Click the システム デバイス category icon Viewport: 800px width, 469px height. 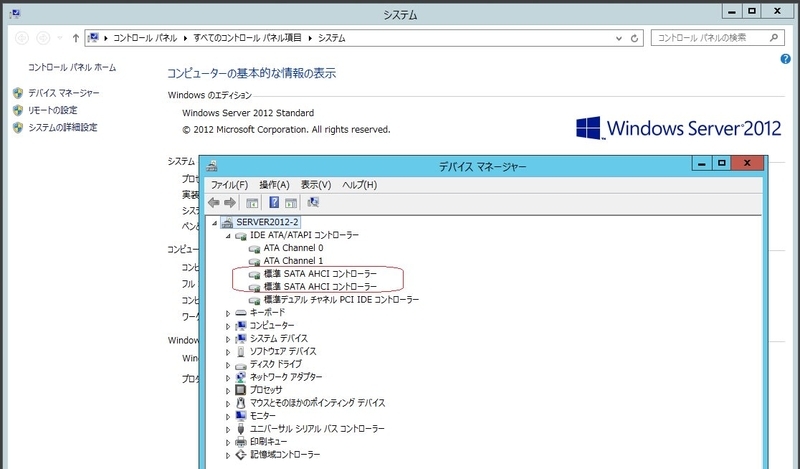click(241, 338)
